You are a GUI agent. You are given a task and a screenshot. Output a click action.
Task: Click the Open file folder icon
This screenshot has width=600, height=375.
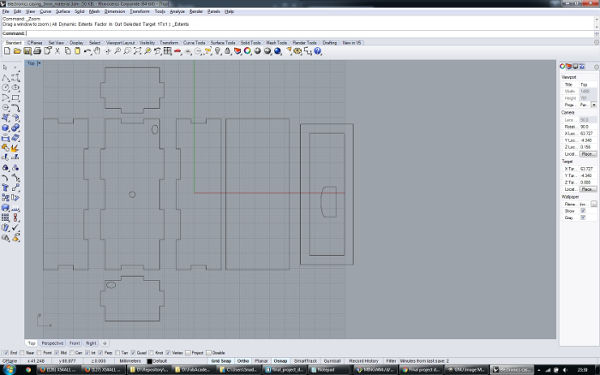17,51
